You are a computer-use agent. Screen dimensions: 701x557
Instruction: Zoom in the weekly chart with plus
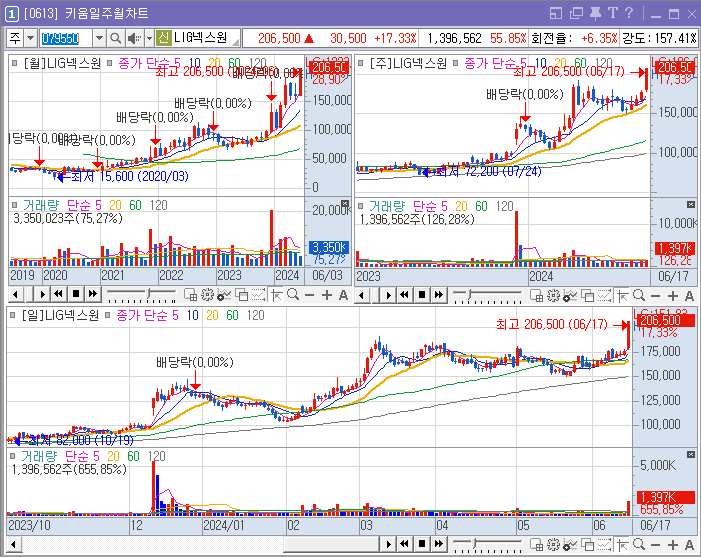point(673,296)
